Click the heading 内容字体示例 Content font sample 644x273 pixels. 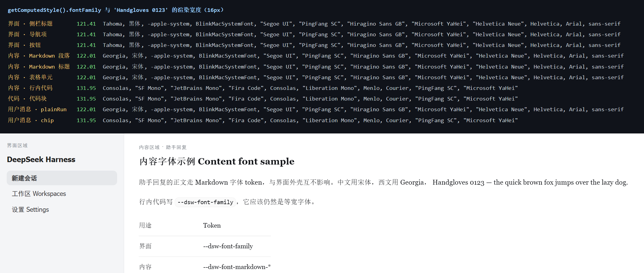click(217, 161)
